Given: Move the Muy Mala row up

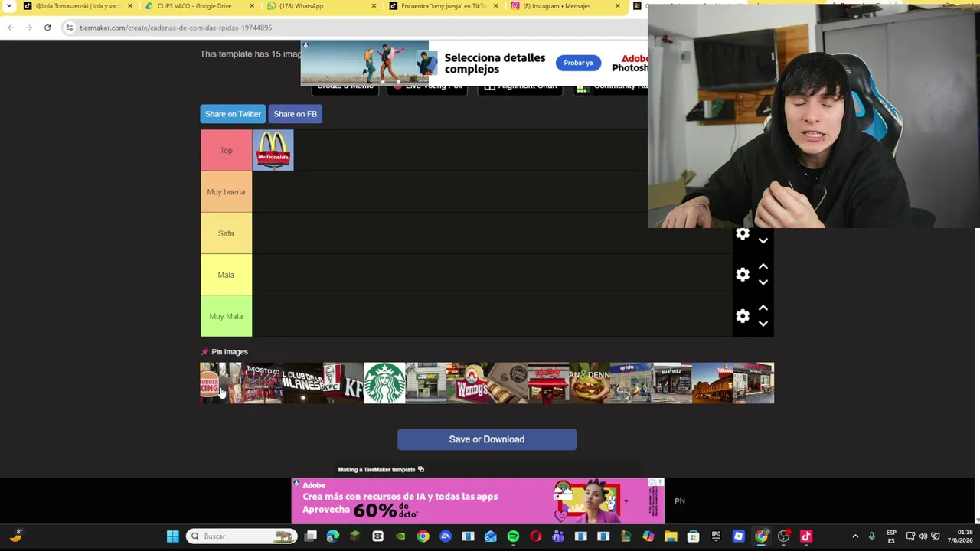Looking at the screenshot, I should [763, 308].
